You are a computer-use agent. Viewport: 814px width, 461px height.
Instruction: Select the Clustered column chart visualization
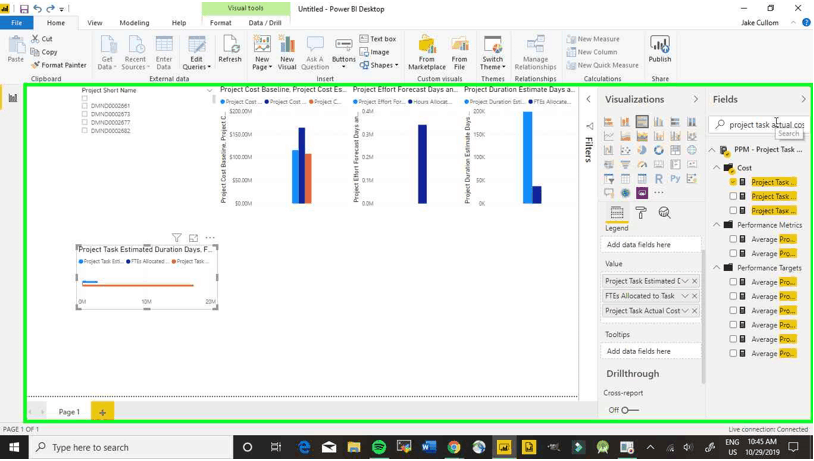(x=658, y=122)
